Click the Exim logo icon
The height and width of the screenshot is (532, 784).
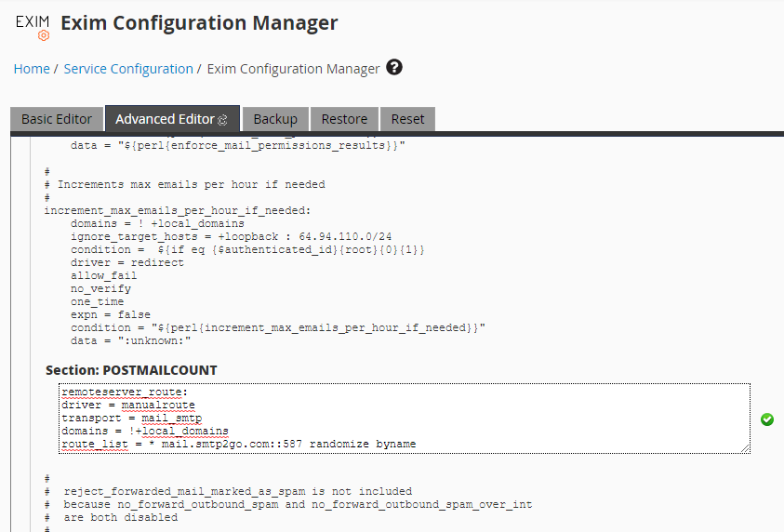coord(33,28)
